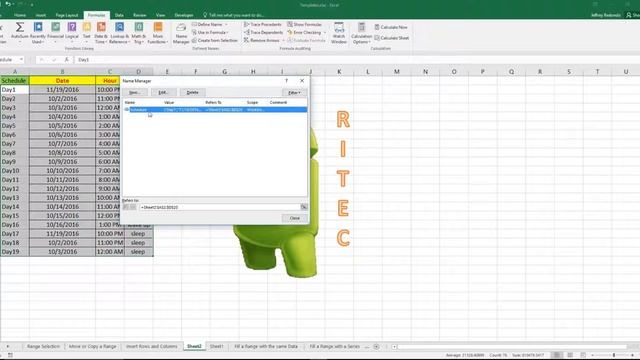Screen dimensions: 640x360
Task: Open Fill a Range with the same Data sheet
Action: [x=266, y=347]
